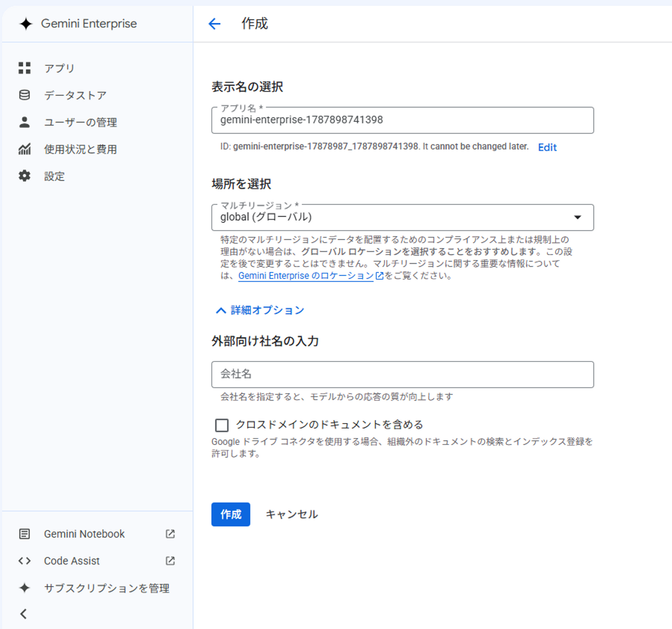The image size is (672, 629).
Task: Click the アプリ grid icon
Action: pyautogui.click(x=25, y=68)
